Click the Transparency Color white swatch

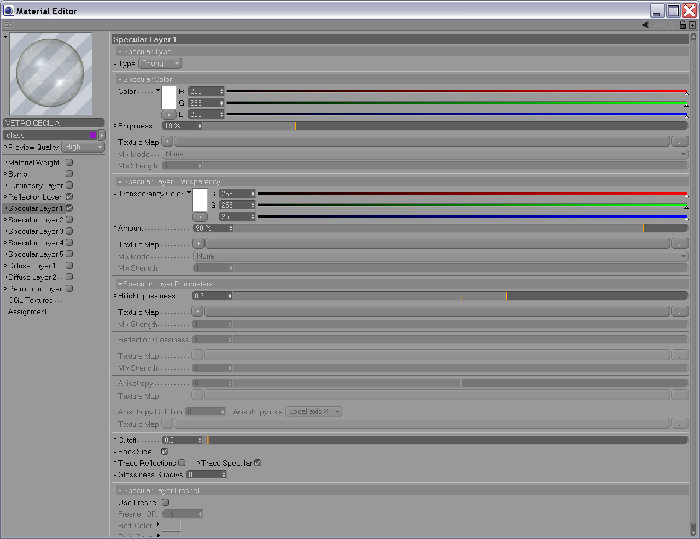(x=200, y=200)
